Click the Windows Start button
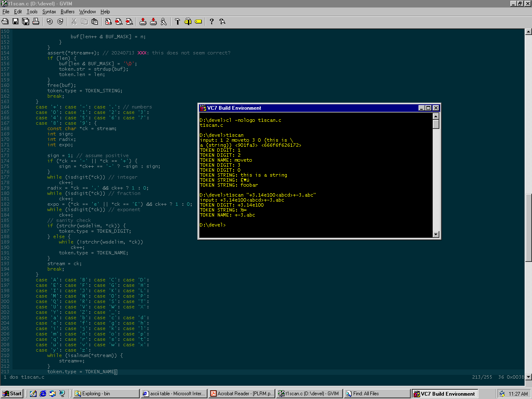Image resolution: width=532 pixels, height=399 pixels. click(x=12, y=394)
